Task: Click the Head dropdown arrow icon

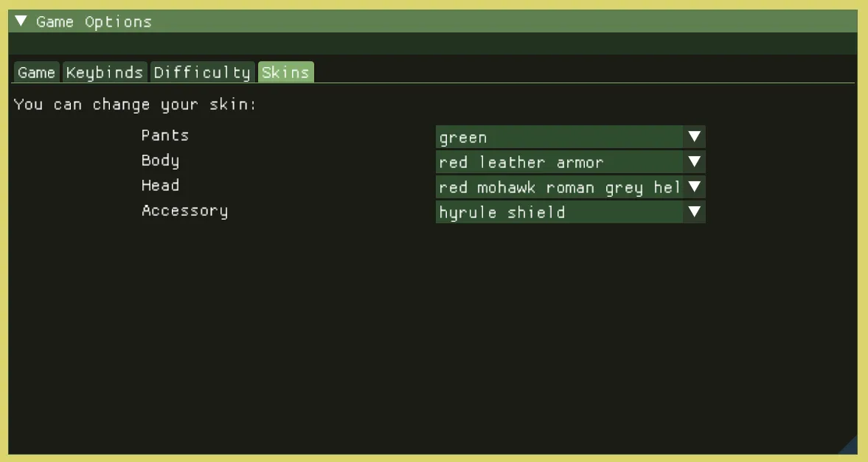Action: point(694,187)
